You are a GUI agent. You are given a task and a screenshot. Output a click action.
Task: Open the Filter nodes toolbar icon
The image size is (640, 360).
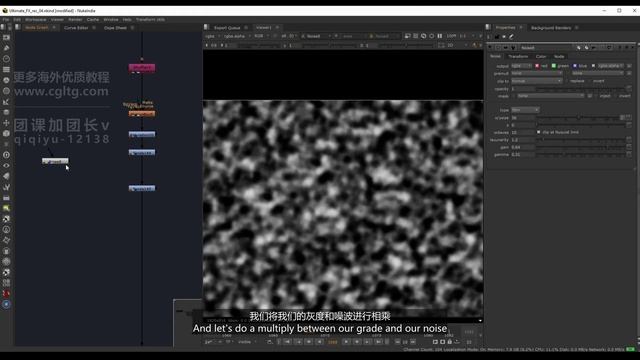[x=6, y=91]
